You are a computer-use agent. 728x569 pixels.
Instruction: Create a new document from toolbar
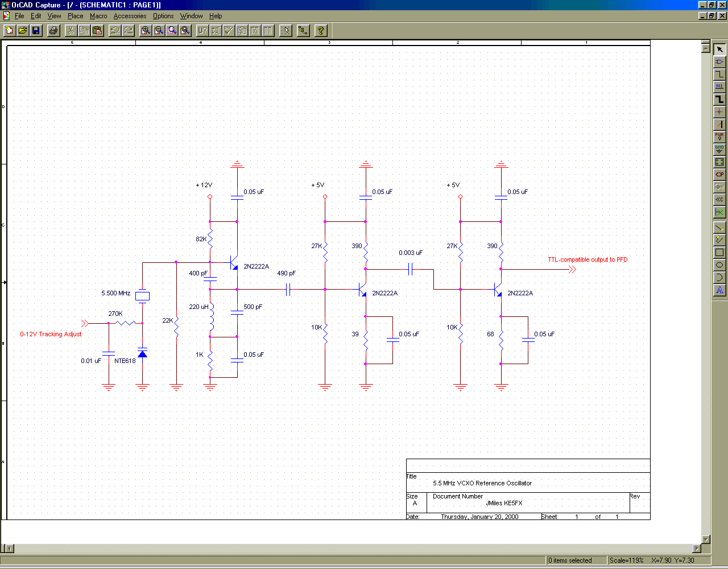click(9, 30)
